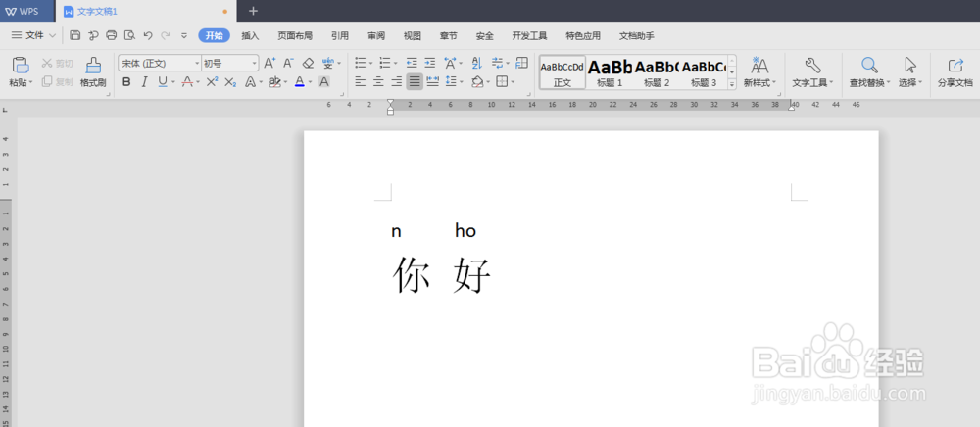Viewport: 980px width, 427px height.
Task: Click Decrease Font Size icon
Action: coord(288,63)
